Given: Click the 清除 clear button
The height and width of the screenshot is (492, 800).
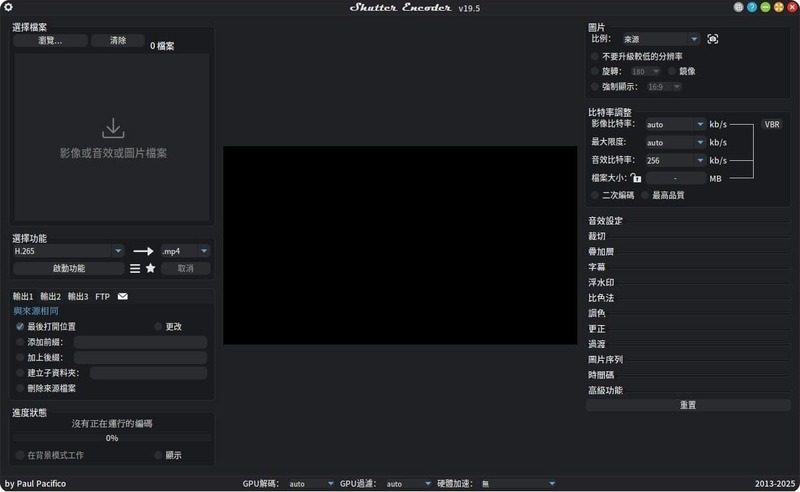Looking at the screenshot, I should pos(118,40).
